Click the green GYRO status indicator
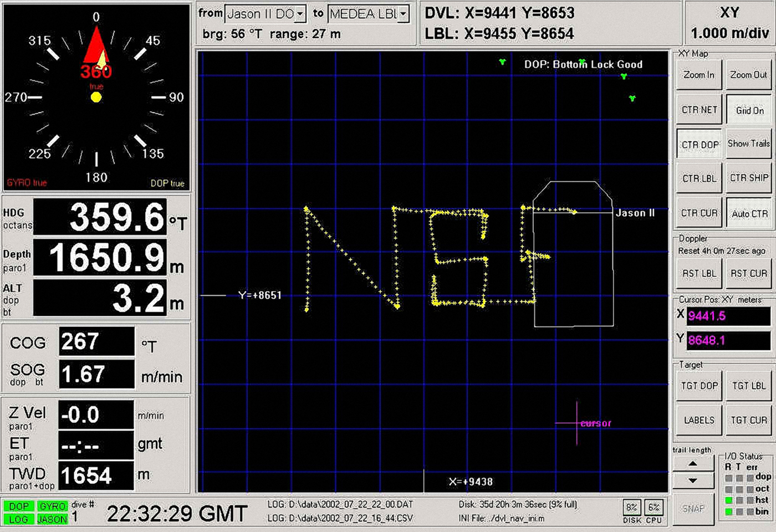 53,506
